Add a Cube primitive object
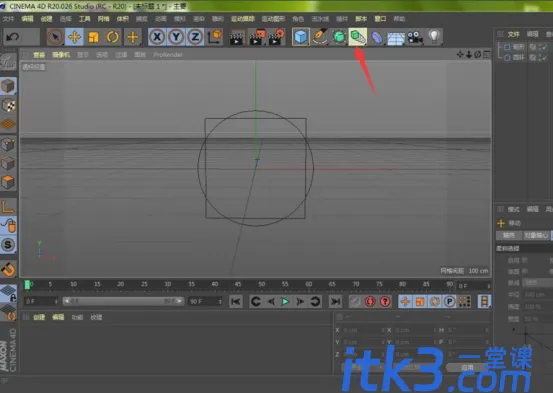 point(301,37)
